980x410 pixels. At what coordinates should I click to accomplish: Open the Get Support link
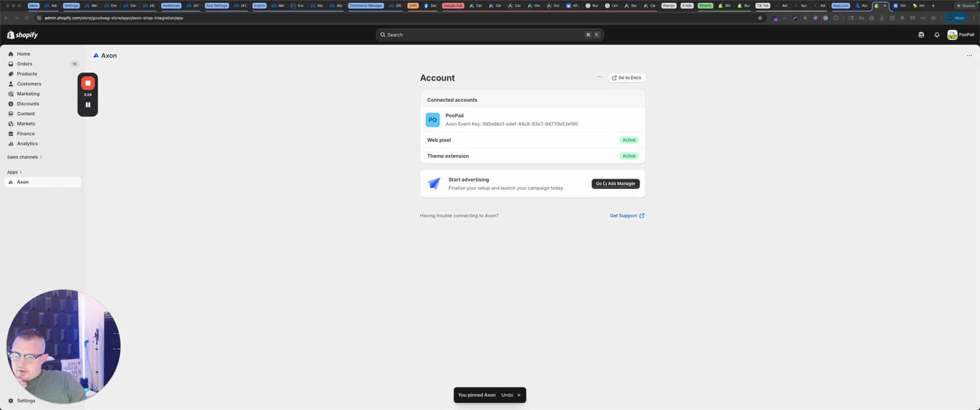(x=627, y=216)
